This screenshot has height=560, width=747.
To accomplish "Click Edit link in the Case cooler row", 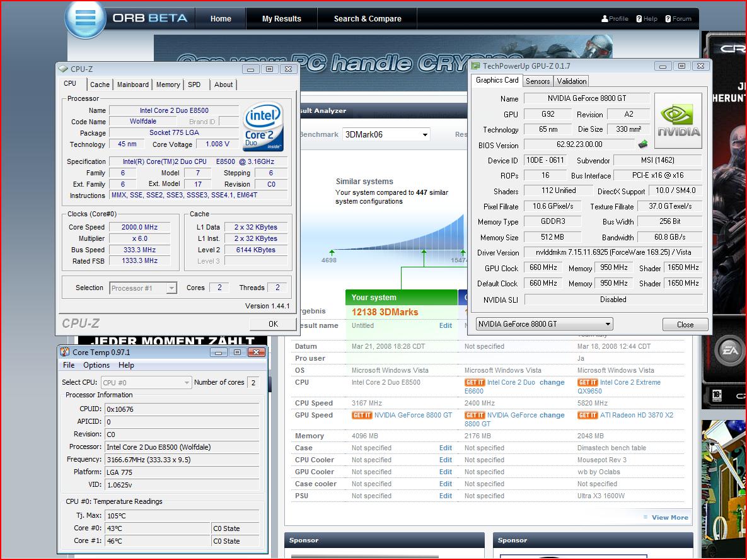I will [x=446, y=484].
